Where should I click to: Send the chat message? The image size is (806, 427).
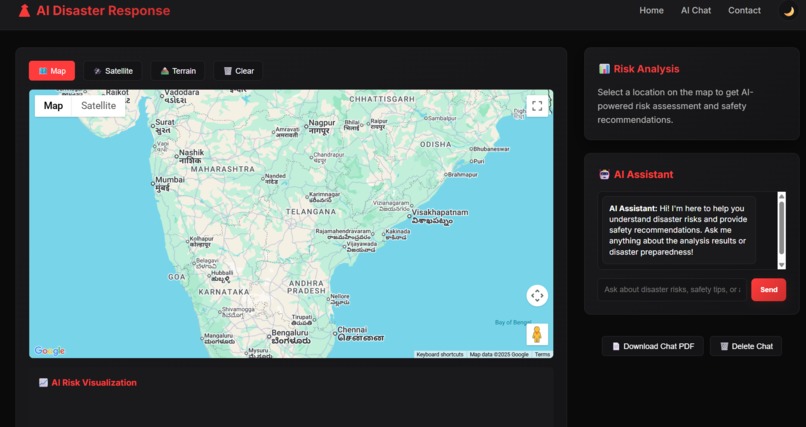pyautogui.click(x=768, y=290)
